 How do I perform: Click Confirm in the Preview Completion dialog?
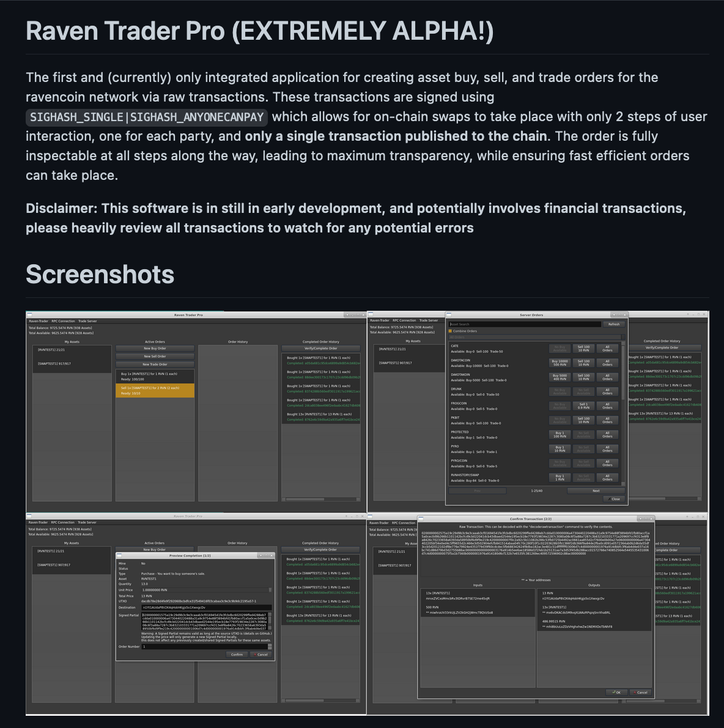click(237, 655)
